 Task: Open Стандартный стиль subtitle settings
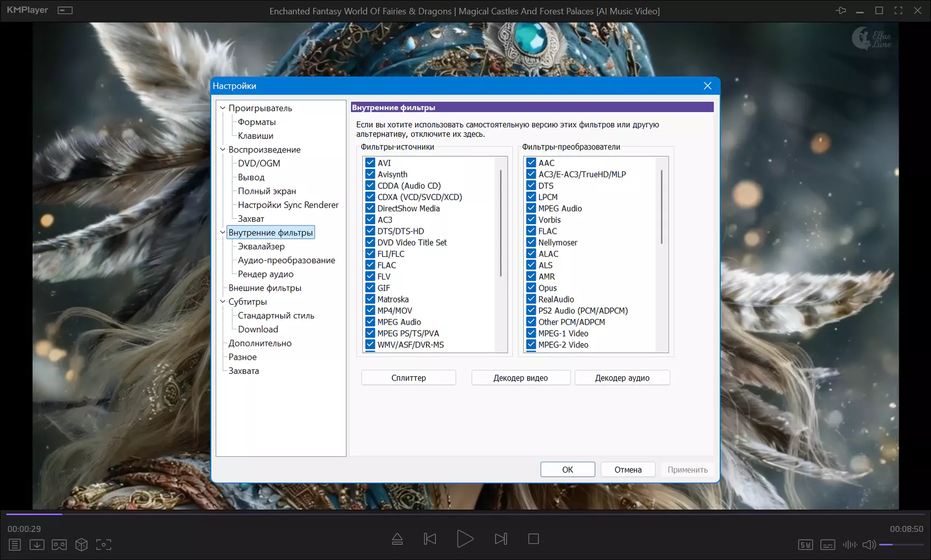coord(276,316)
